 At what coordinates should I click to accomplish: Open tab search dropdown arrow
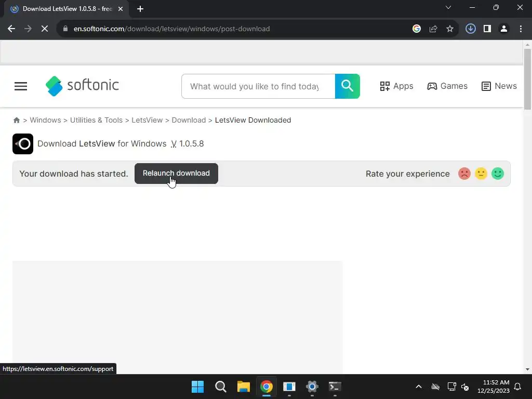(x=448, y=7)
